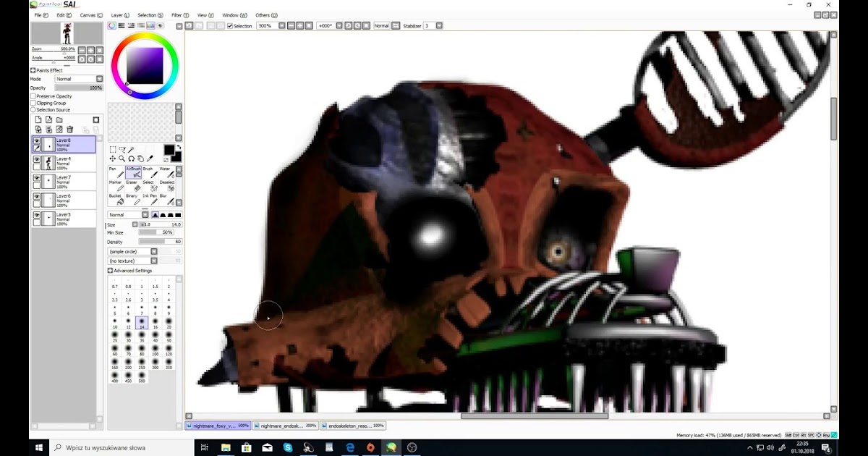Hide Layer5 using its eye icon
The width and height of the screenshot is (868, 456).
tap(37, 215)
